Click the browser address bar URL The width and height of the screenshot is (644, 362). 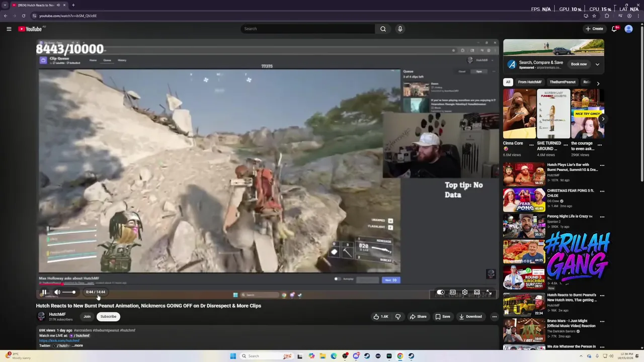click(68, 16)
